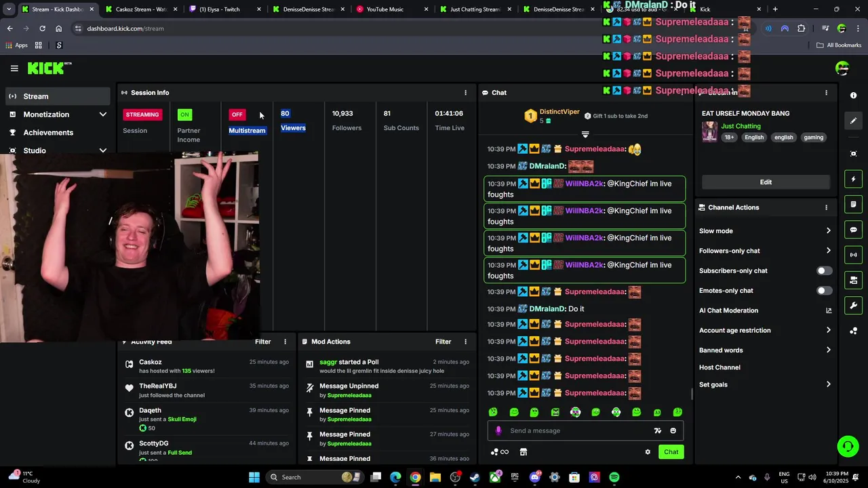The width and height of the screenshot is (868, 488).
Task: Toggle the Partner Income ON badge
Action: coord(184,115)
